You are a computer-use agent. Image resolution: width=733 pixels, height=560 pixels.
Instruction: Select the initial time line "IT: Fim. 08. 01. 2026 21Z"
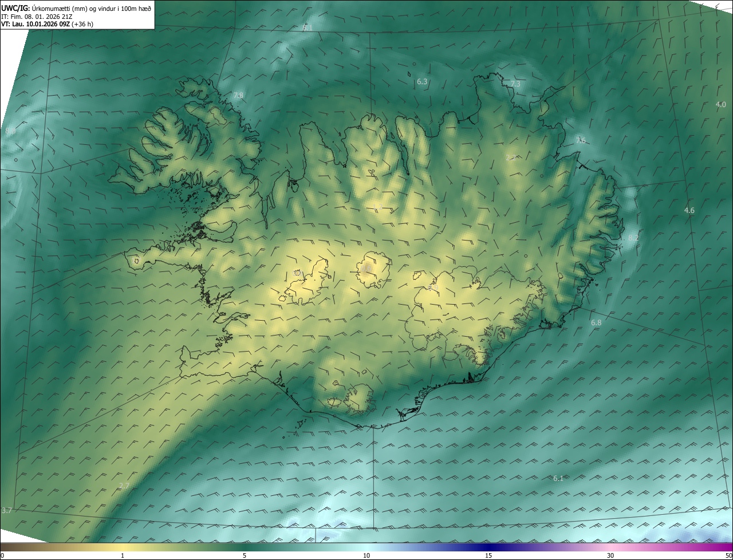[37, 17]
